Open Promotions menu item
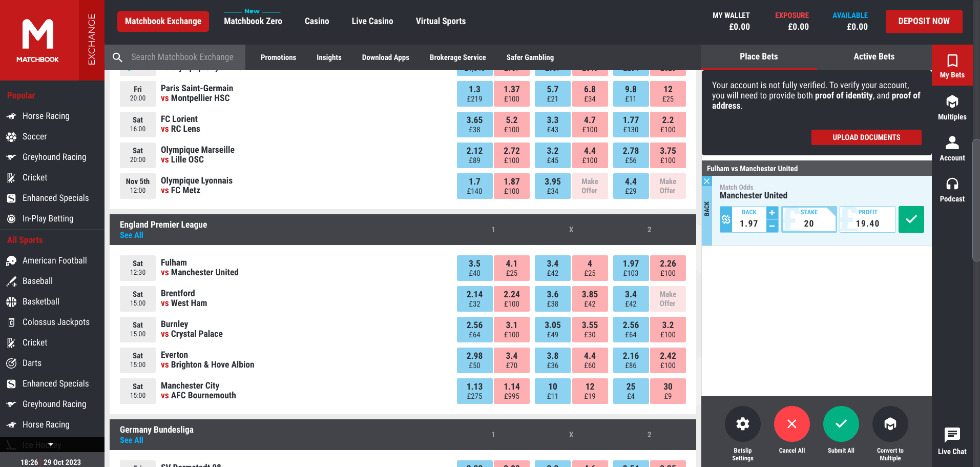The height and width of the screenshot is (467, 980). (x=278, y=57)
